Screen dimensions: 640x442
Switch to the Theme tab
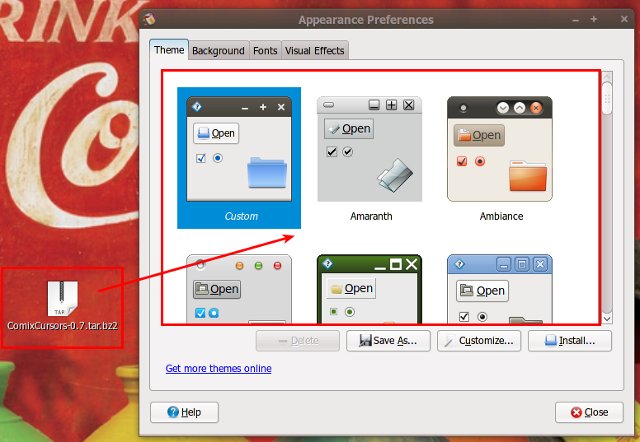[x=169, y=50]
